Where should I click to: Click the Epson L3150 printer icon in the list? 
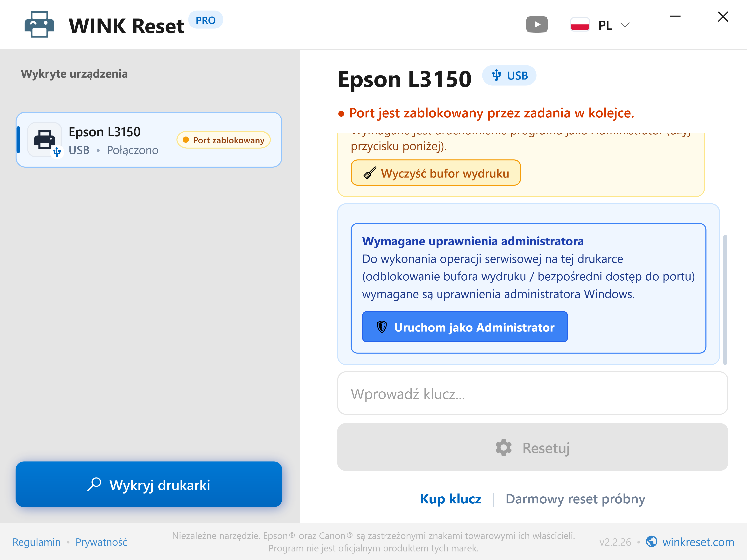click(45, 140)
